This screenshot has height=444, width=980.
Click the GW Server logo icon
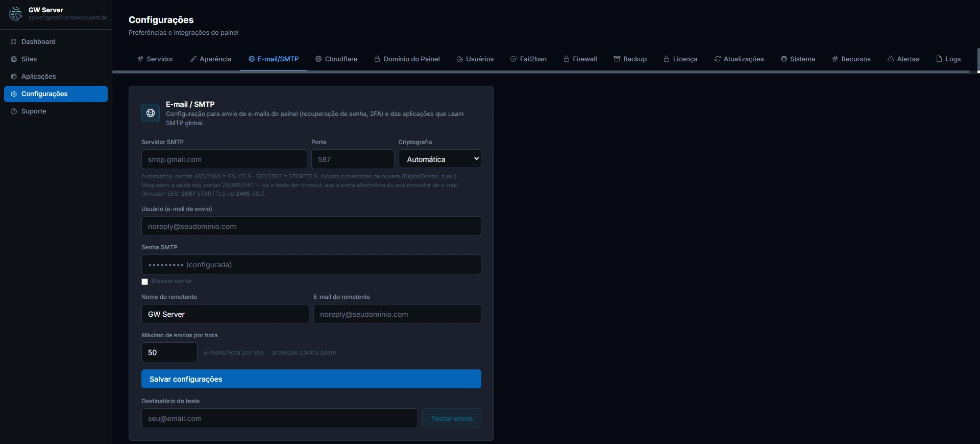tap(16, 14)
